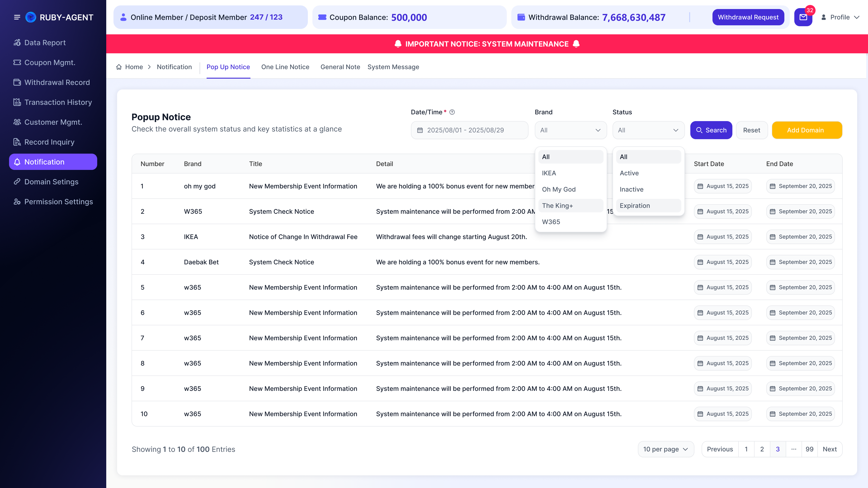Toggle the hamburger menu icon

pyautogui.click(x=17, y=17)
